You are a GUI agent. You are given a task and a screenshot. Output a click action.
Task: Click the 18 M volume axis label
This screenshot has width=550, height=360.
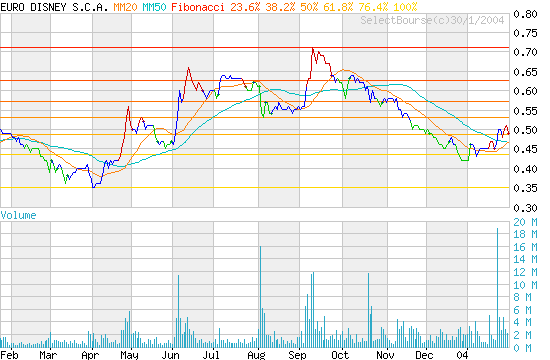click(525, 234)
